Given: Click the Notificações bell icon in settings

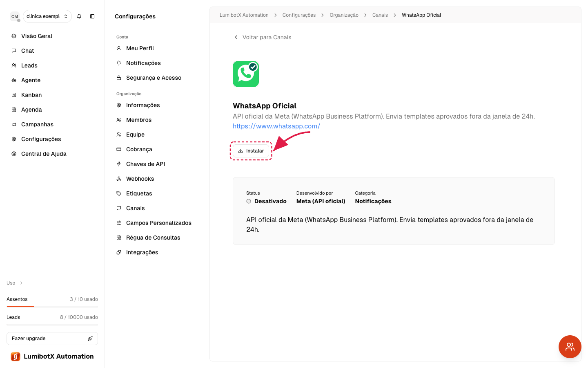Looking at the screenshot, I should point(119,63).
